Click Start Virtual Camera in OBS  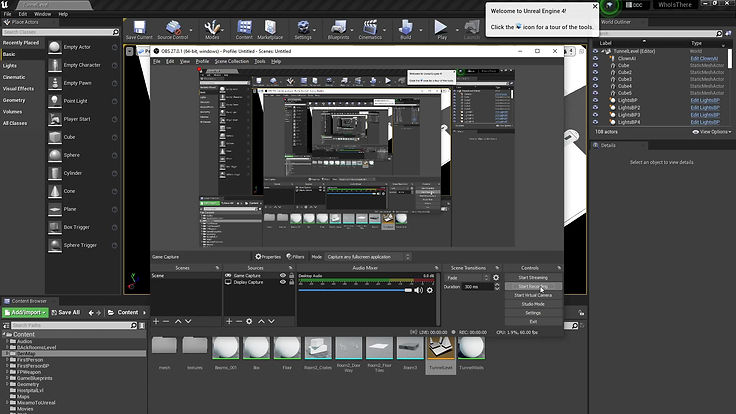(x=533, y=295)
